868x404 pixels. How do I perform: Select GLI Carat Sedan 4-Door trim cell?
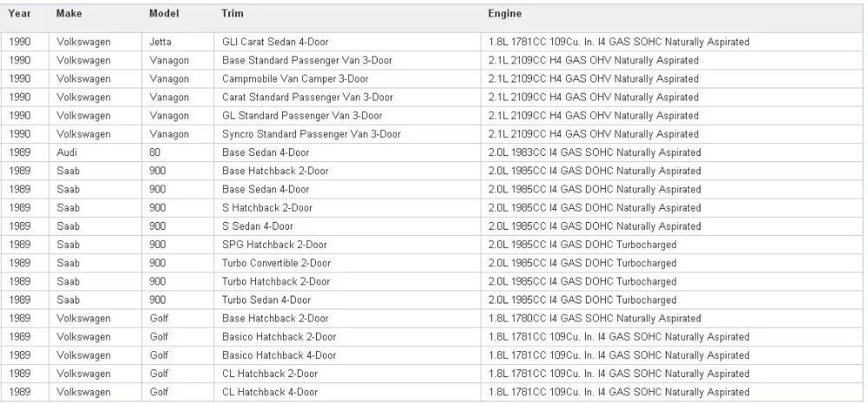347,42
